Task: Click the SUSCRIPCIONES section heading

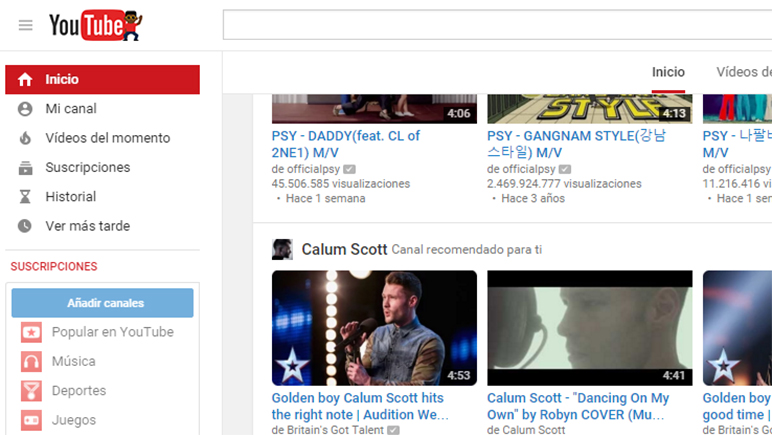Action: tap(54, 267)
